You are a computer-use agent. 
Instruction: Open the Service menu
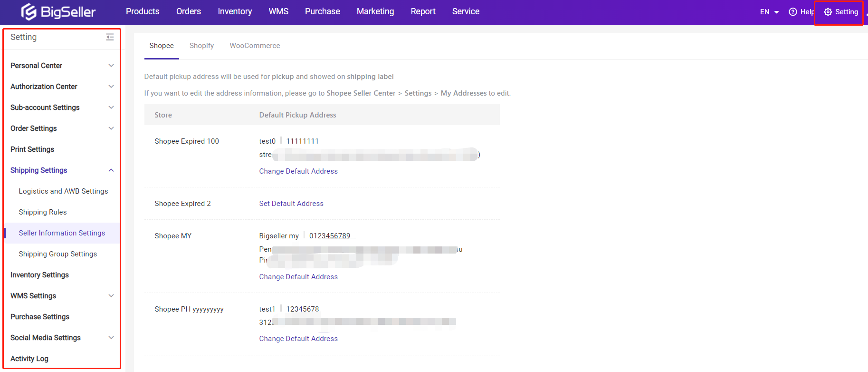pyautogui.click(x=466, y=11)
